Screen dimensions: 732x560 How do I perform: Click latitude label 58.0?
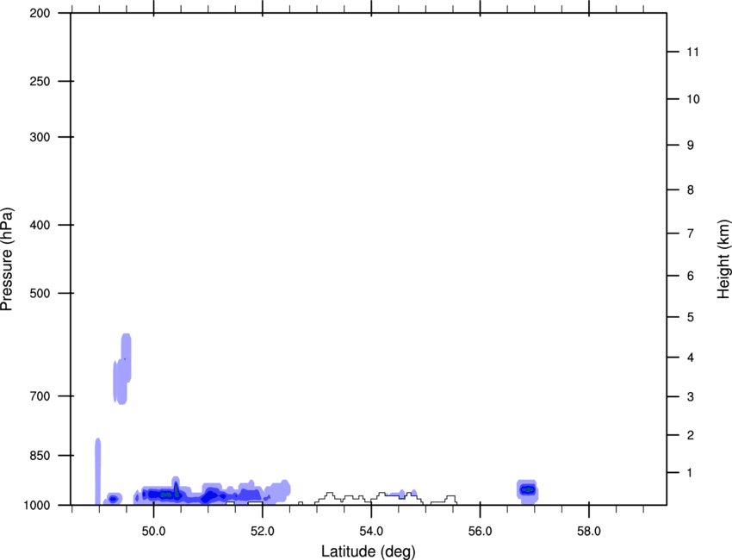(589, 532)
